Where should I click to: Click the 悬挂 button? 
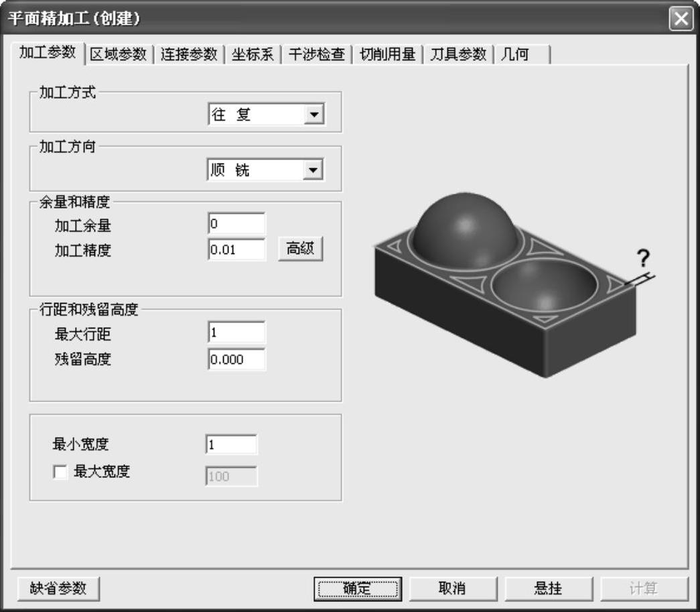click(548, 589)
